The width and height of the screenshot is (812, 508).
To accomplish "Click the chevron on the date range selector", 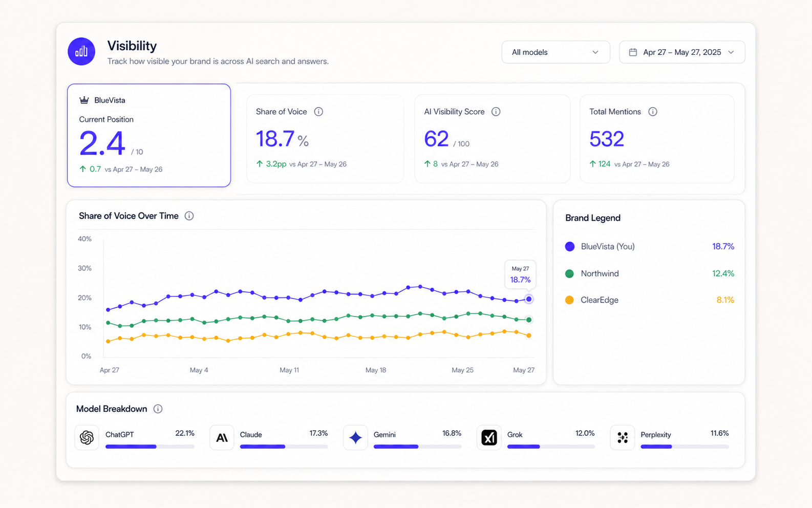I will coord(731,52).
